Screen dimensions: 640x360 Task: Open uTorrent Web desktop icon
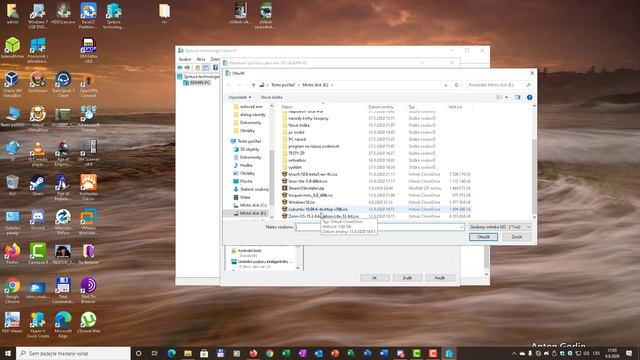coord(88,322)
